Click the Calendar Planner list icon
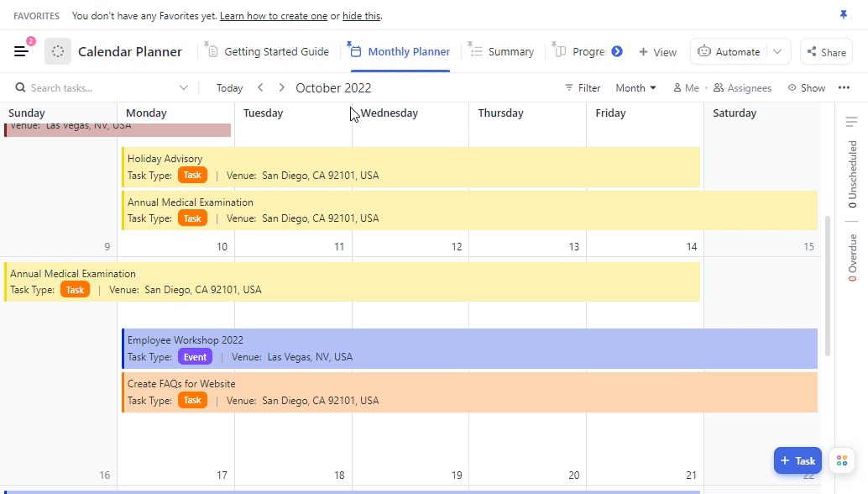The height and width of the screenshot is (494, 868). [58, 51]
